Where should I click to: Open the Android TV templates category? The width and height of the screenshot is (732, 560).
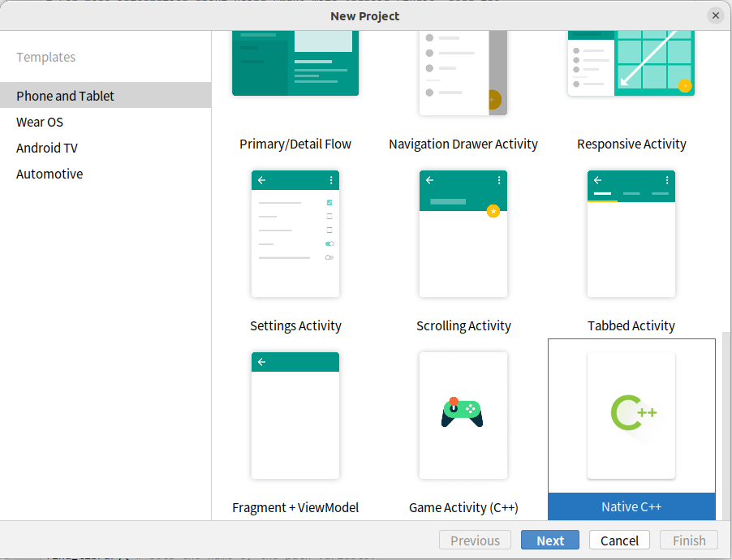[x=49, y=148]
